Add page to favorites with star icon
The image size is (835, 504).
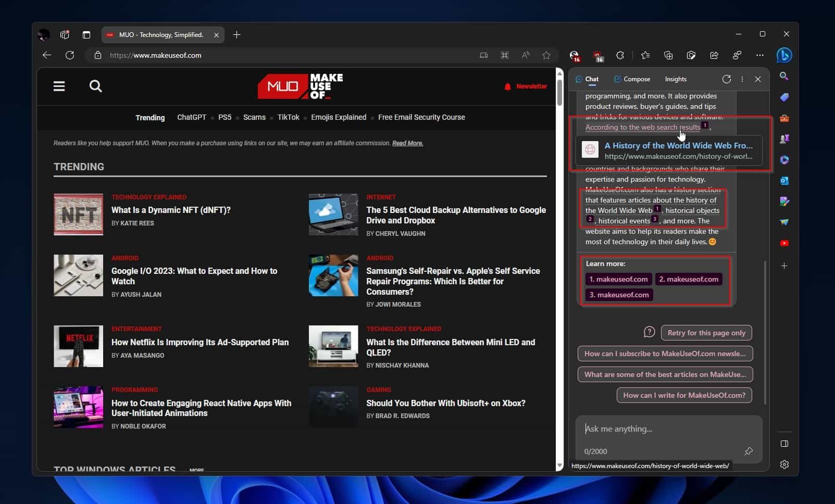click(x=546, y=55)
